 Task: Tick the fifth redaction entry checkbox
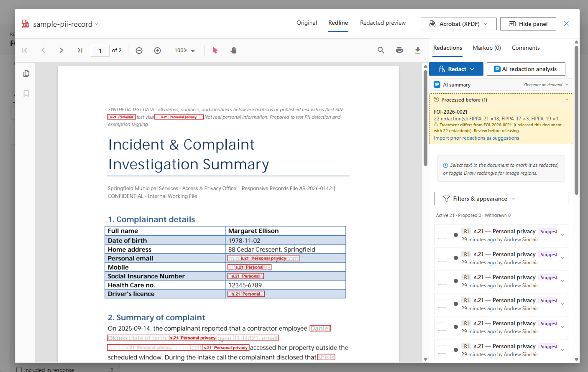coord(442,327)
